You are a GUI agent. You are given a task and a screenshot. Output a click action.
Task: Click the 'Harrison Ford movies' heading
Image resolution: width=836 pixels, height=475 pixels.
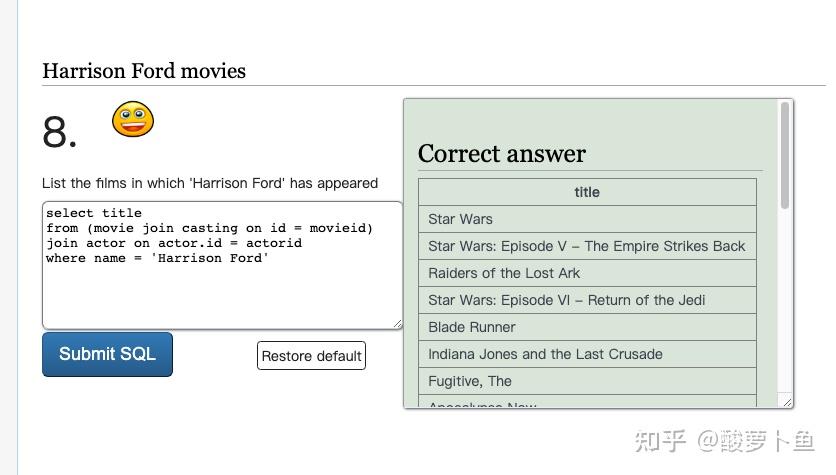[144, 71]
